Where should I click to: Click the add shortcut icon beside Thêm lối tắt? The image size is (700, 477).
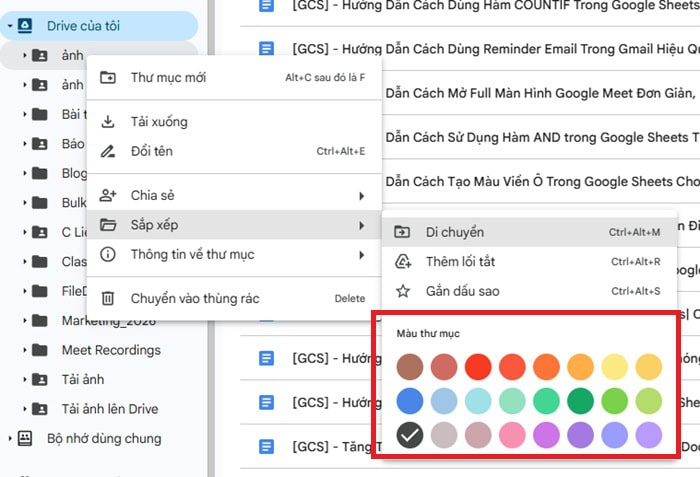click(x=403, y=262)
